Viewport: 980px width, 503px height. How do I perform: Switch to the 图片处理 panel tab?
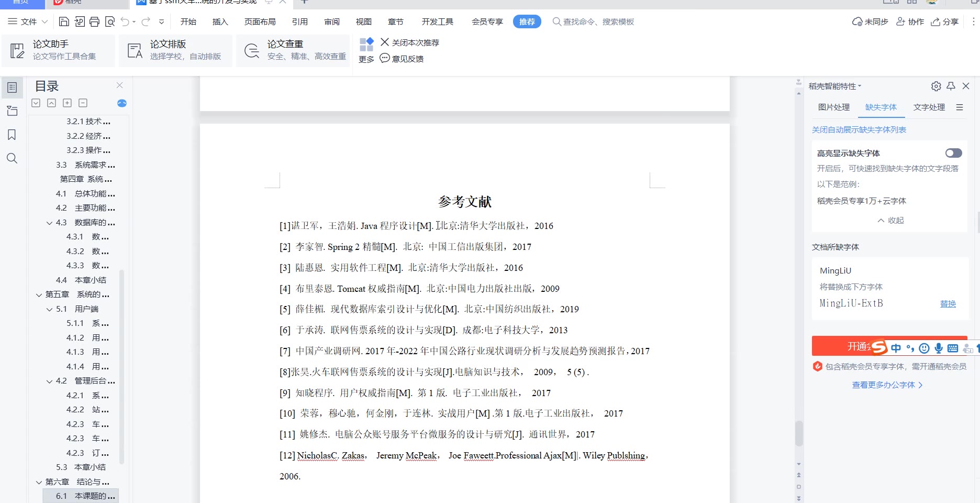tap(834, 107)
